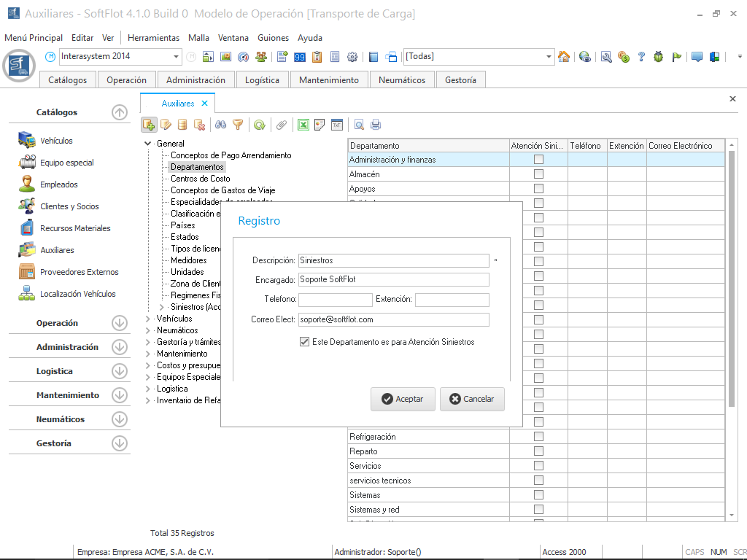This screenshot has height=560, width=747.
Task: Click into the Telefono input field
Action: click(x=335, y=300)
